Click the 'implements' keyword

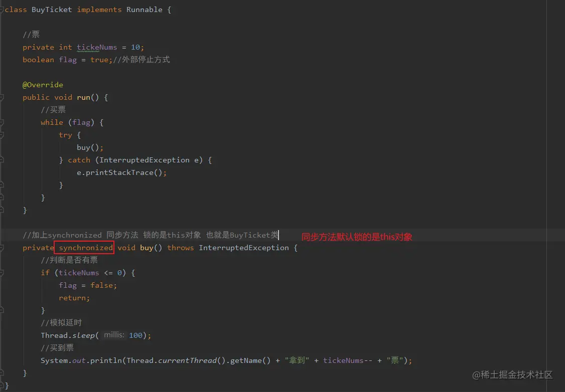coord(99,10)
